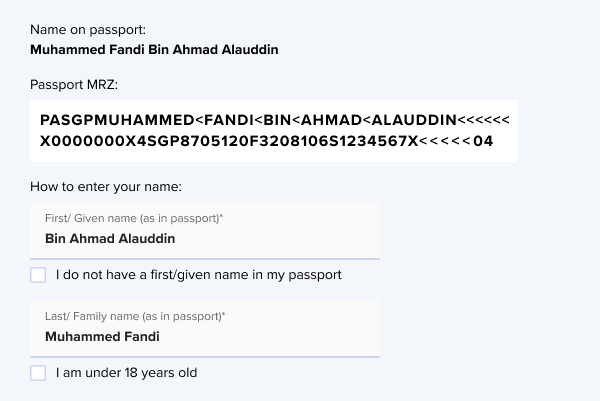Click the "I do not have a first/given name" label text
This screenshot has width=600, height=401.
tap(199, 274)
